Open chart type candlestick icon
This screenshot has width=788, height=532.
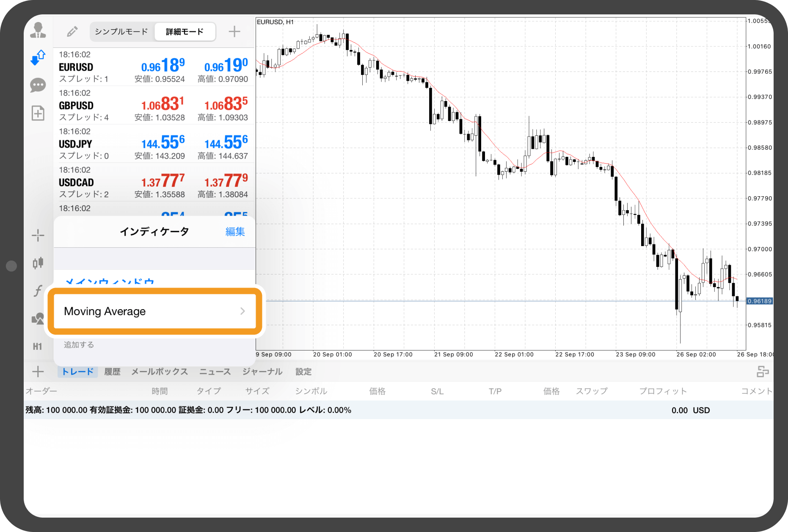(38, 263)
